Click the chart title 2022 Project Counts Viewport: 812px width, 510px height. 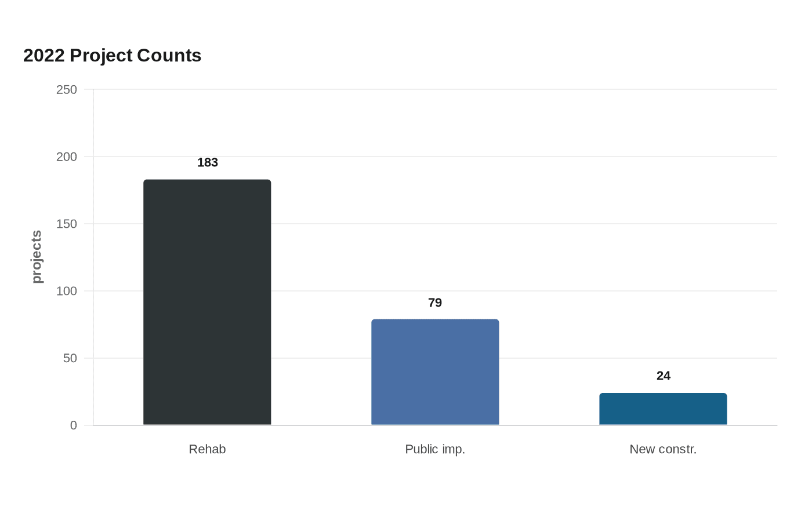[113, 55]
